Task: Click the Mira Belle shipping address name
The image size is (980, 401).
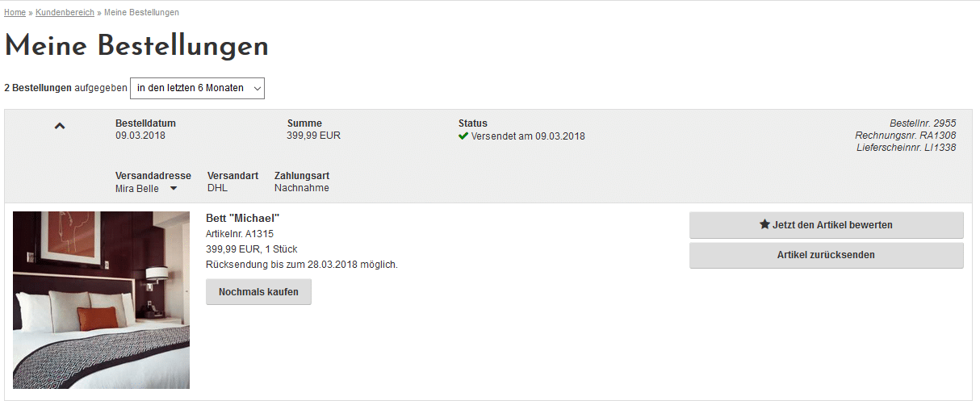Action: coord(137,189)
